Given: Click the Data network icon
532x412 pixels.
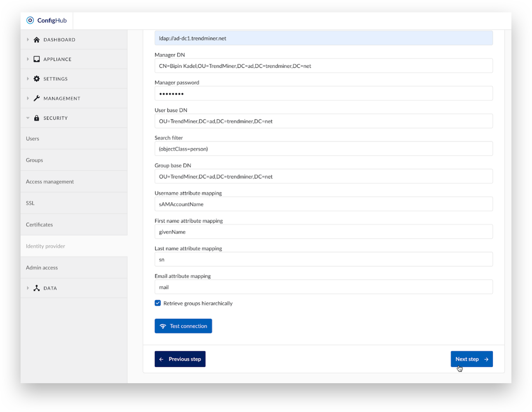Looking at the screenshot, I should click(37, 288).
